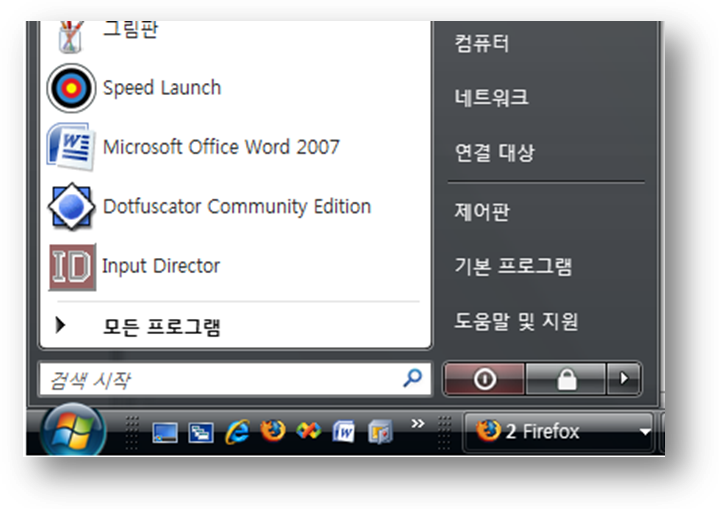Open the Microsoft Office Word 2007 icon

[71, 147]
